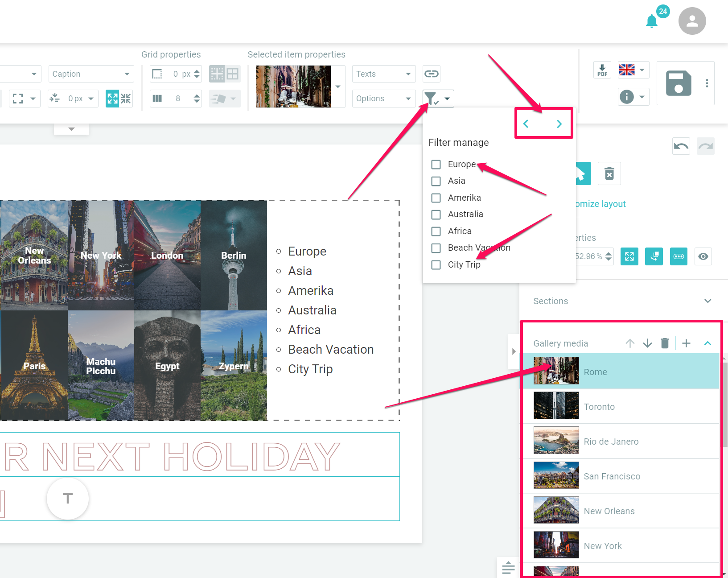
Task: Click the customize layout link
Action: [x=600, y=204]
